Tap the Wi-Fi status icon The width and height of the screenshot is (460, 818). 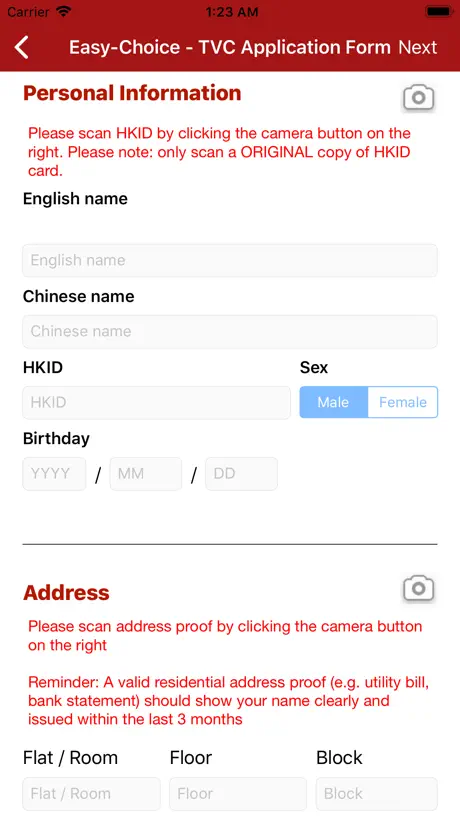click(64, 12)
